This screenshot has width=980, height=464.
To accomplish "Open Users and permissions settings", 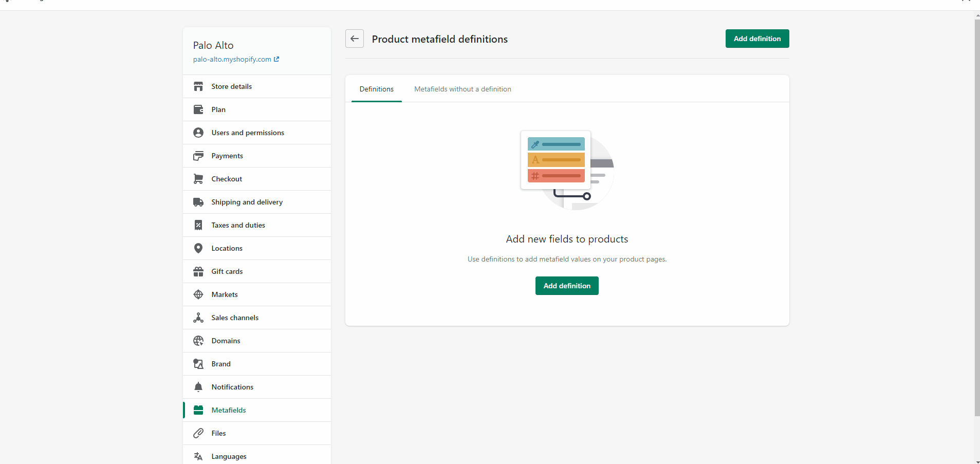I will click(247, 133).
